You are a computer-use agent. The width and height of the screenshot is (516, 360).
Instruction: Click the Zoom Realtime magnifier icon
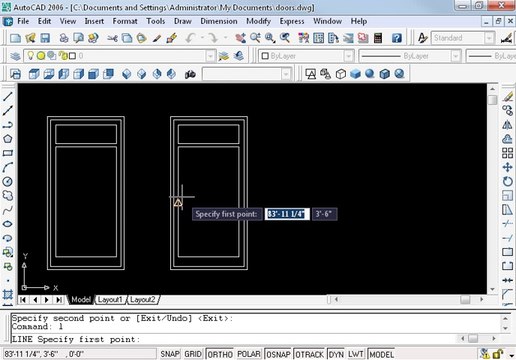click(x=255, y=38)
